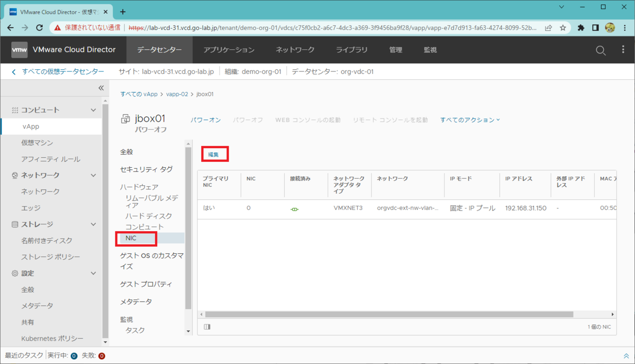Open the 全般 section of the jbox01 VM menu
The image size is (635, 364).
click(x=126, y=152)
